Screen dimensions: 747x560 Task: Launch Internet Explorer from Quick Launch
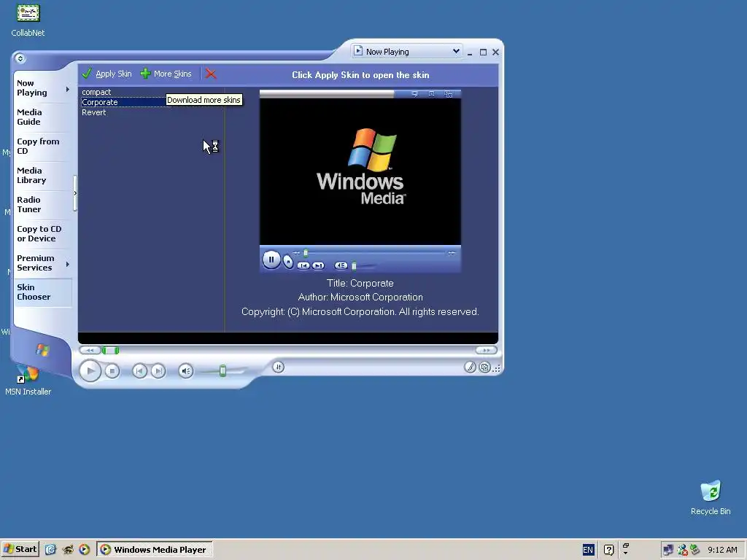point(50,550)
